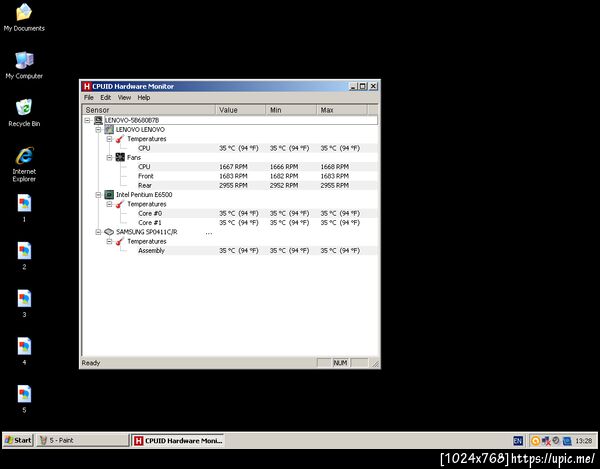Screen dimensions: 600x469
Task: Collapse the LENOVO-58680878 root node
Action: pos(87,120)
